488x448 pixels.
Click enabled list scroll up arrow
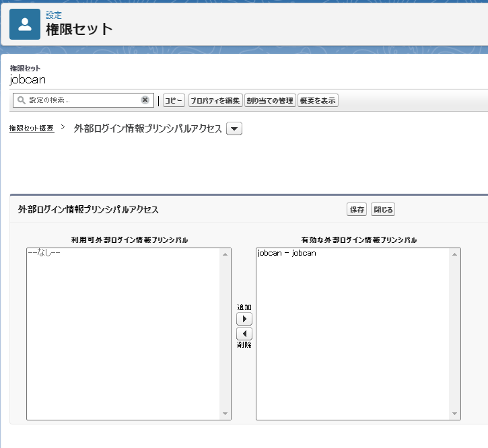pos(454,254)
